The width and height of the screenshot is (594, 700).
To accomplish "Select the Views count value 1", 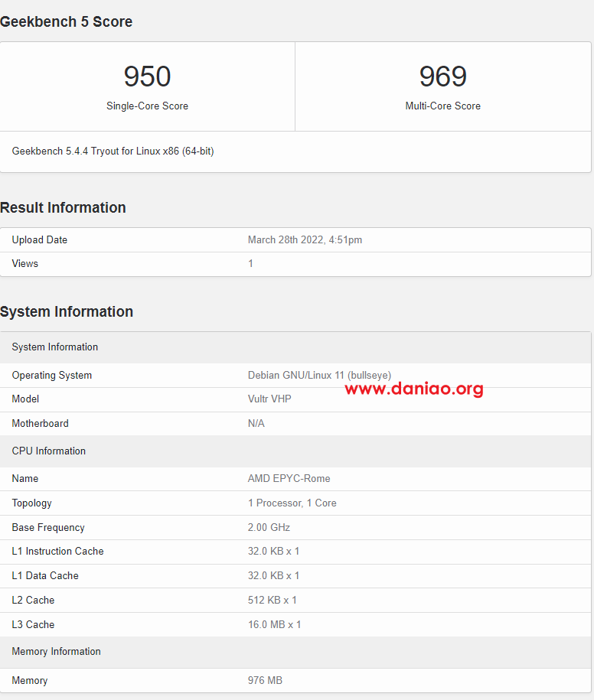I will [250, 263].
